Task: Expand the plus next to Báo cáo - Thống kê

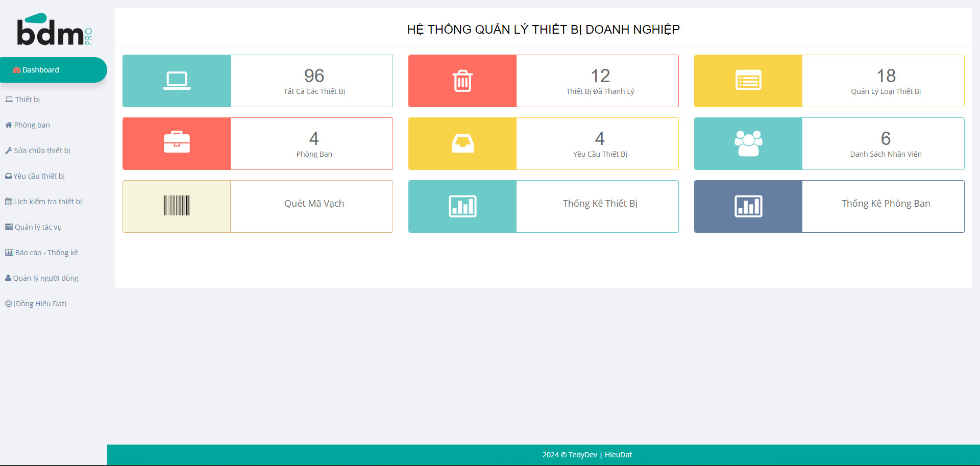Action: (x=97, y=253)
